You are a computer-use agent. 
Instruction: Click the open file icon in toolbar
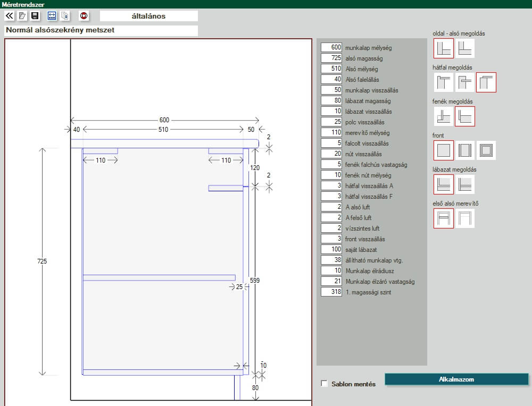22,16
